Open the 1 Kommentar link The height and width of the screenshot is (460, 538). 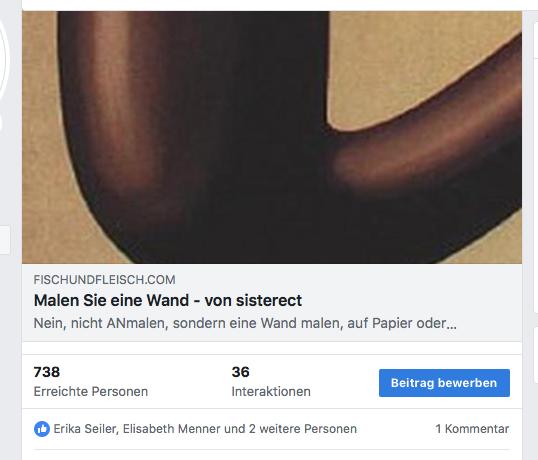click(x=472, y=429)
